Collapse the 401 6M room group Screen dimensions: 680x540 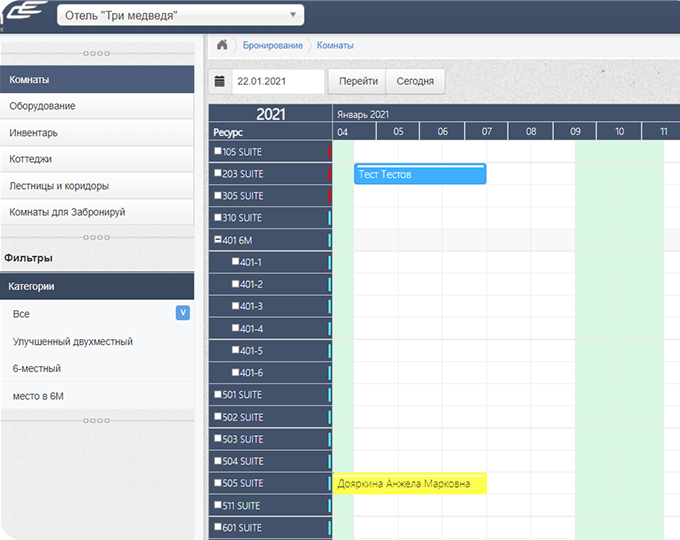coord(218,239)
